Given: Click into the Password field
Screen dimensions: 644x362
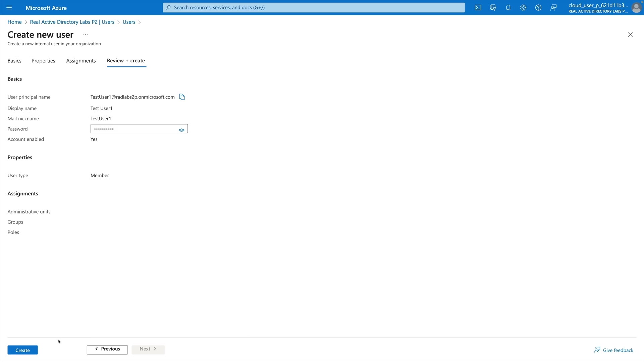Looking at the screenshot, I should coord(134,129).
